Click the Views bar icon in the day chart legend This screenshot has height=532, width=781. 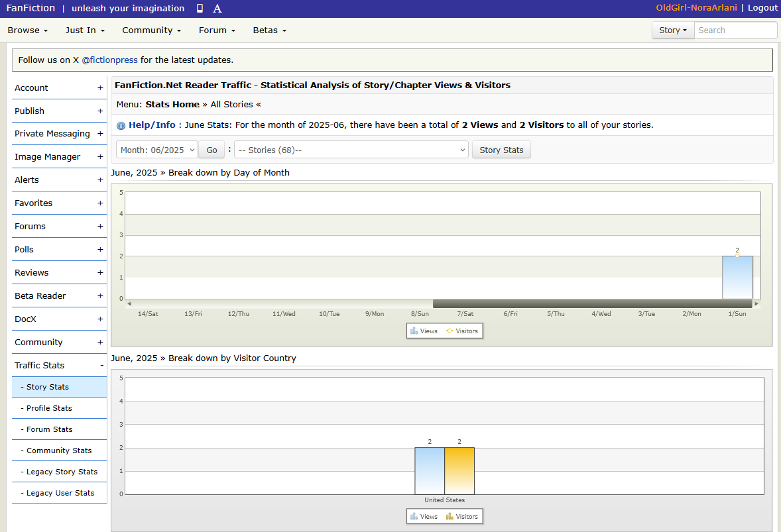coord(414,331)
